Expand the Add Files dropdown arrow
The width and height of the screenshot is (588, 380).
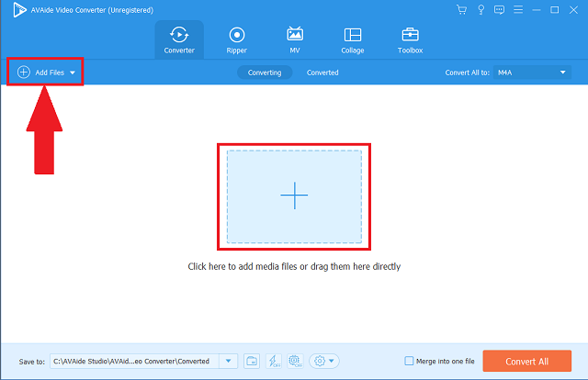[73, 73]
